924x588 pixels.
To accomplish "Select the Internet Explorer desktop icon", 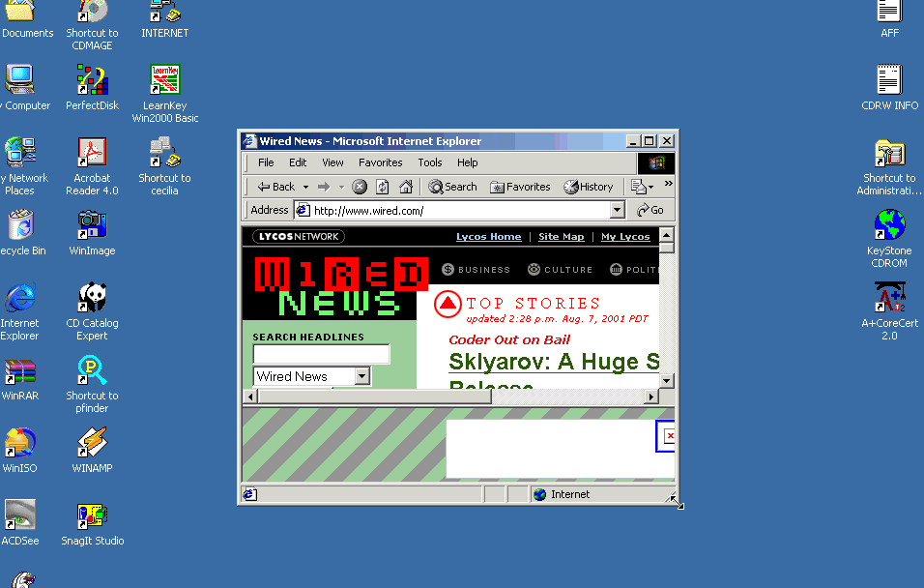I will pyautogui.click(x=19, y=311).
